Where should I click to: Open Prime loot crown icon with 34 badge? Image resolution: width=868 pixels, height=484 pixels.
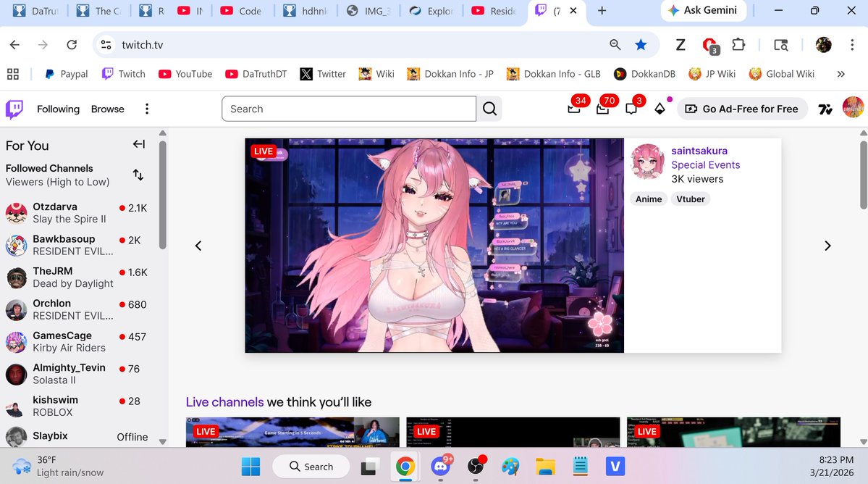click(x=574, y=109)
